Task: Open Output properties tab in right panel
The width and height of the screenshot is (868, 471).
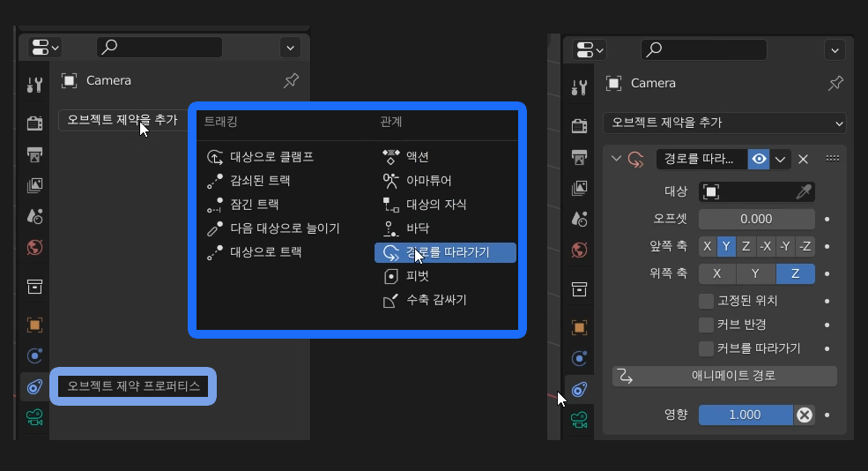Action: point(579,157)
